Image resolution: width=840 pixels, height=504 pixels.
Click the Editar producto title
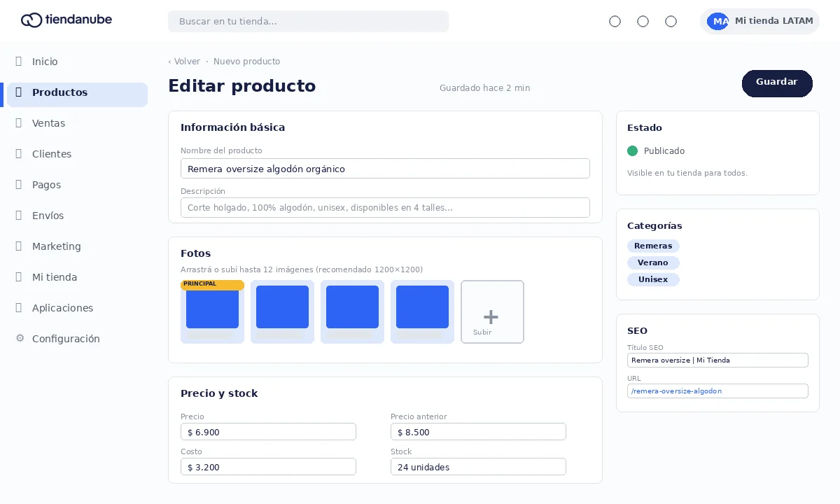coord(241,86)
